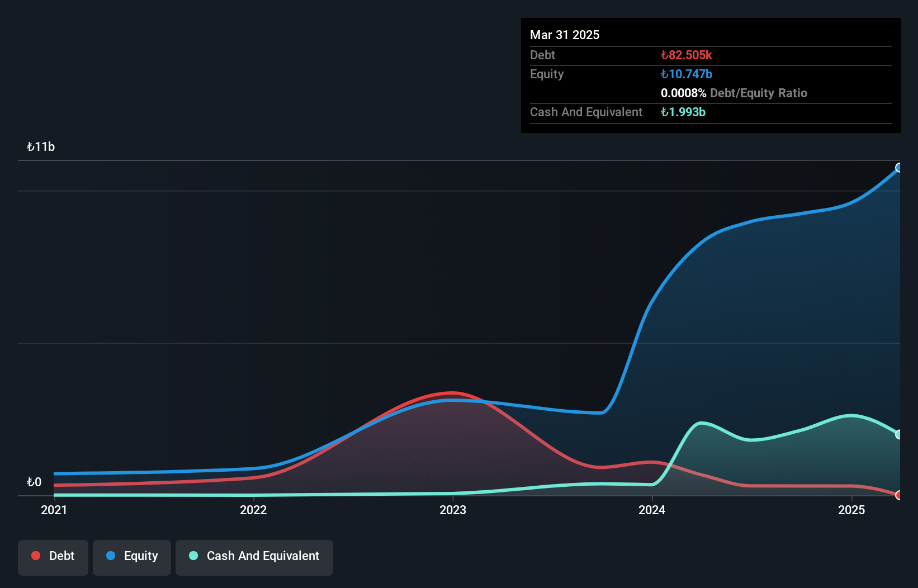The height and width of the screenshot is (588, 918).
Task: Select the red Debt endpoint marker
Action: tap(899, 495)
